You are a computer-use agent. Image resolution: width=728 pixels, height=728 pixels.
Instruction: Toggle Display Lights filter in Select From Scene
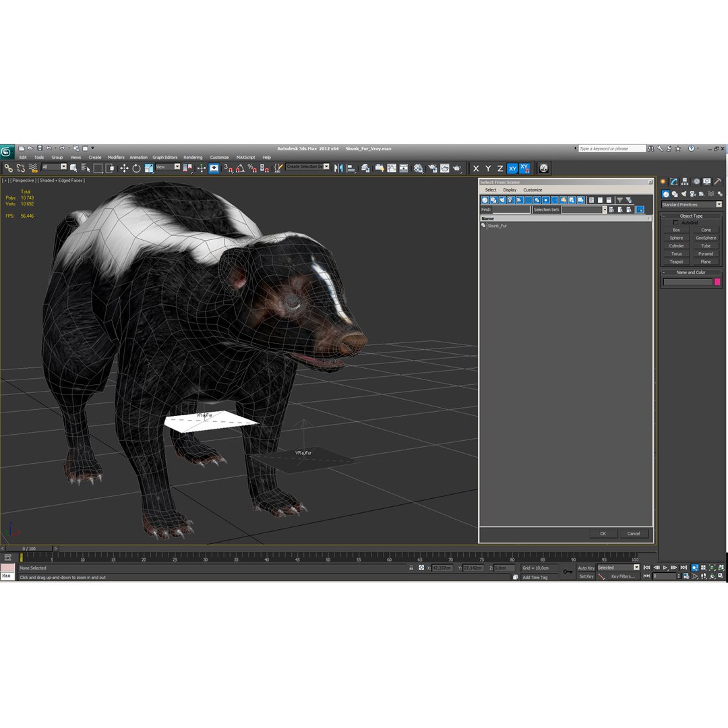click(x=502, y=200)
